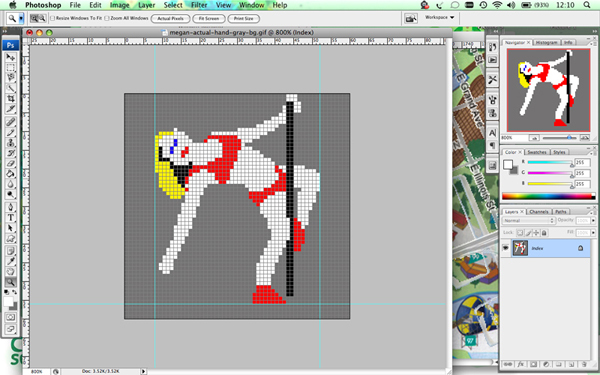Viewport: 600px width, 375px height.
Task: Select the Type tool
Action: [11, 218]
